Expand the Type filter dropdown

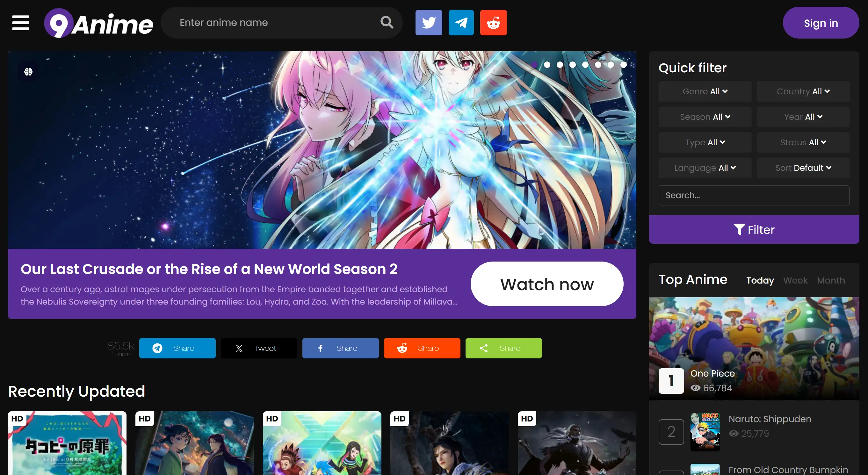tap(705, 142)
